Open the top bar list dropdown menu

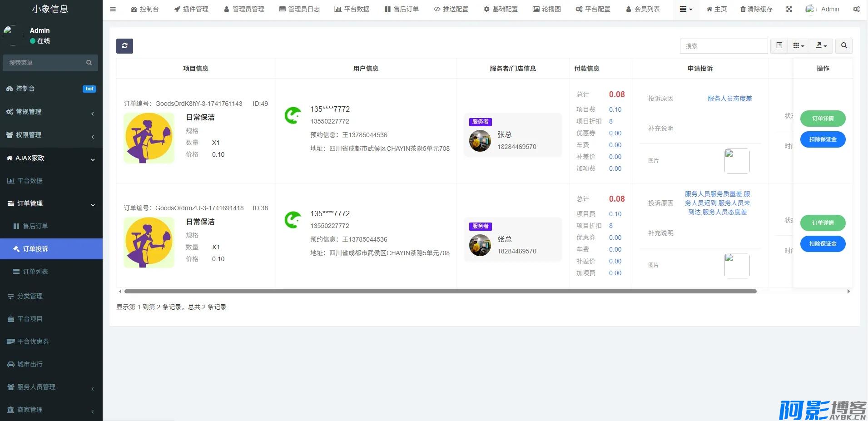click(x=686, y=9)
